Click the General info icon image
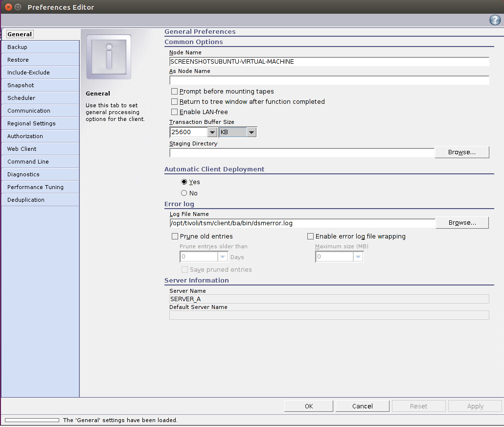The height and width of the screenshot is (427, 504). (109, 57)
